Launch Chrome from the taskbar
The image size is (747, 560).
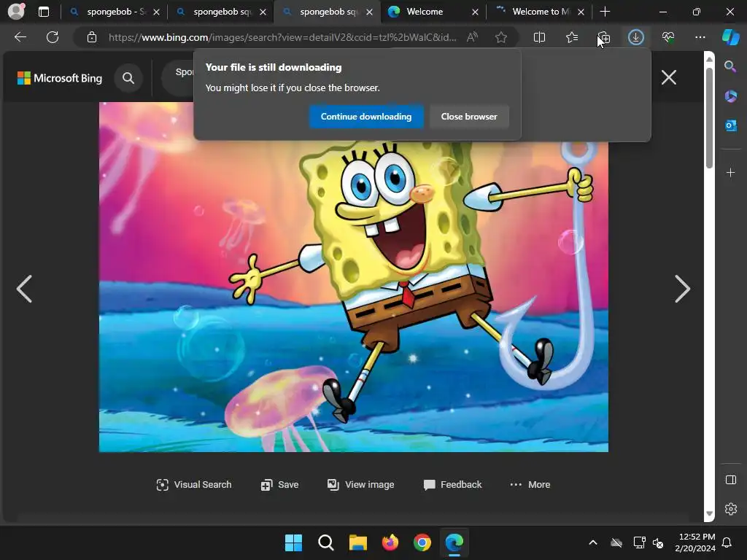[422, 542]
